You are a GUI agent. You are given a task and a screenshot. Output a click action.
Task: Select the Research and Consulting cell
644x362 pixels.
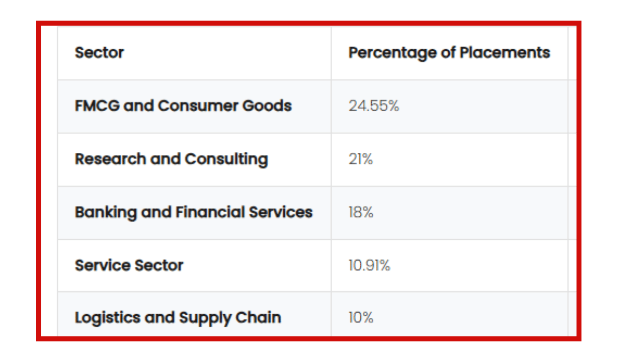coord(171,159)
